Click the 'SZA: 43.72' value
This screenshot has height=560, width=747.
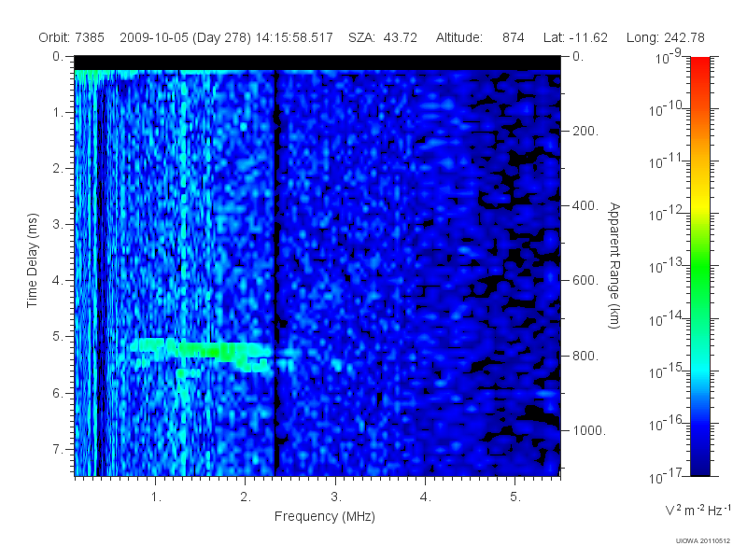(383, 37)
